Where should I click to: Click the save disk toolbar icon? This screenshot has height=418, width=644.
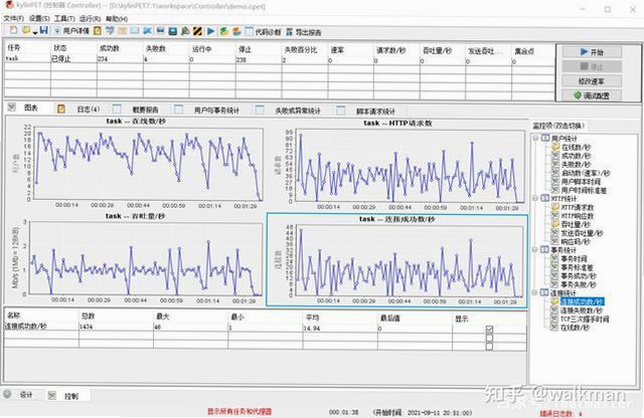[44, 30]
